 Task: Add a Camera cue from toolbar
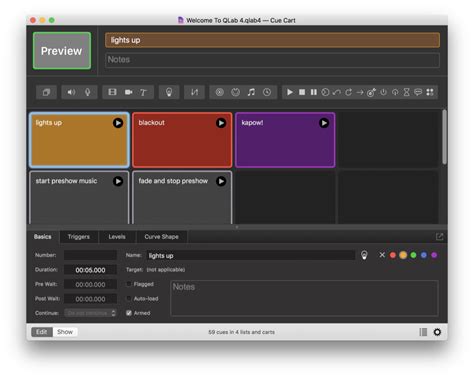129,92
